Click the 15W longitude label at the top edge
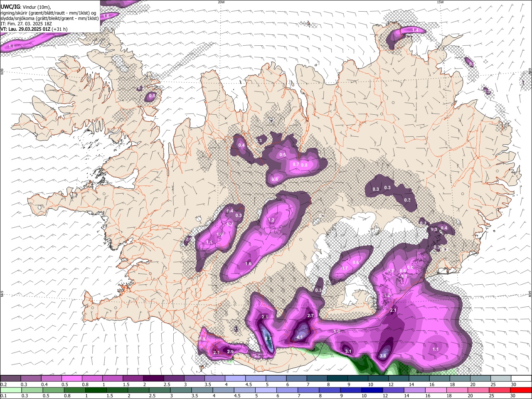 pyautogui.click(x=440, y=2)
